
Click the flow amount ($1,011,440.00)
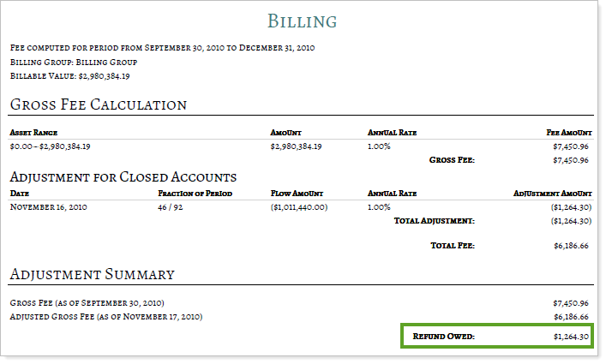coord(298,207)
